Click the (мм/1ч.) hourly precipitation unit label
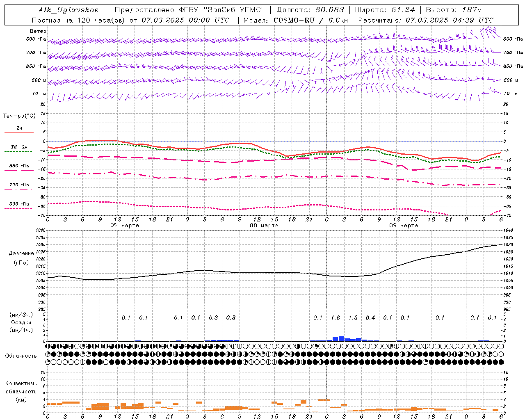This screenshot has height=420, width=525. point(21,330)
